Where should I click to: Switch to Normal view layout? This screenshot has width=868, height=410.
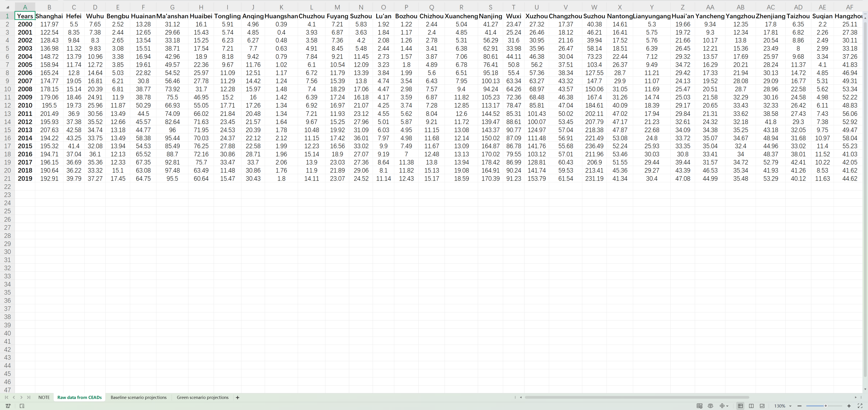click(740, 406)
